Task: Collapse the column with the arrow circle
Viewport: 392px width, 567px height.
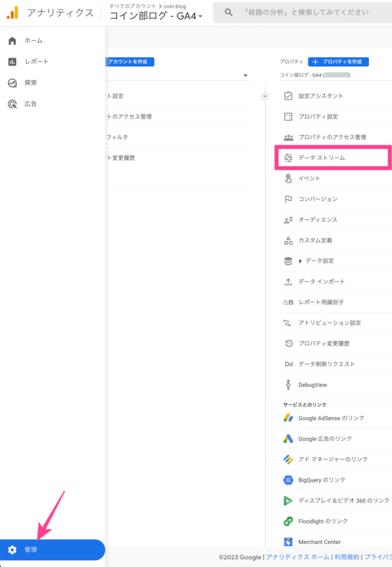Action: point(264,96)
